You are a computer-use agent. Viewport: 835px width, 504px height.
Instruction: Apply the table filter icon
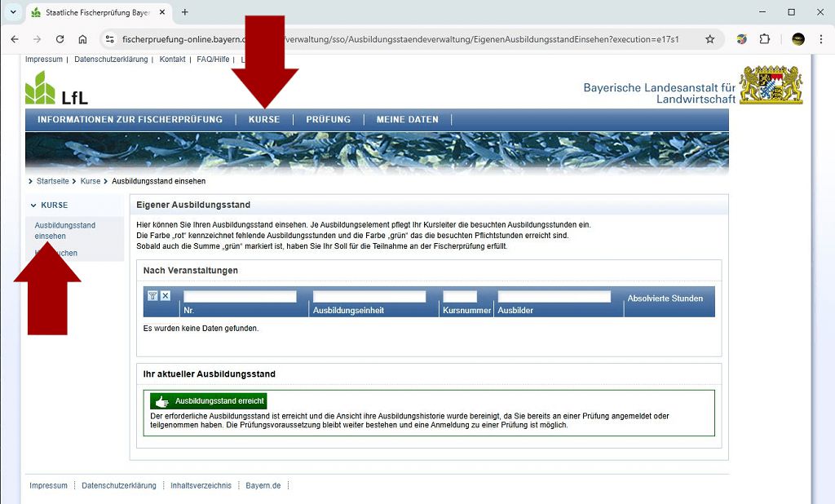pyautogui.click(x=152, y=296)
